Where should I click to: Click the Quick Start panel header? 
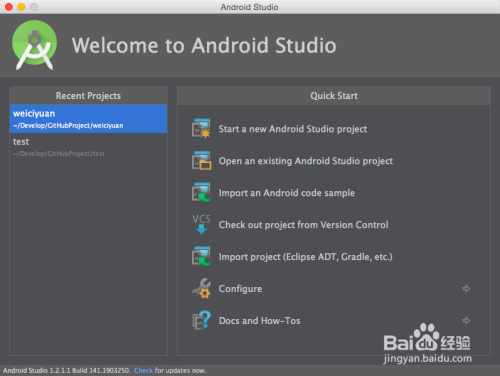point(334,96)
